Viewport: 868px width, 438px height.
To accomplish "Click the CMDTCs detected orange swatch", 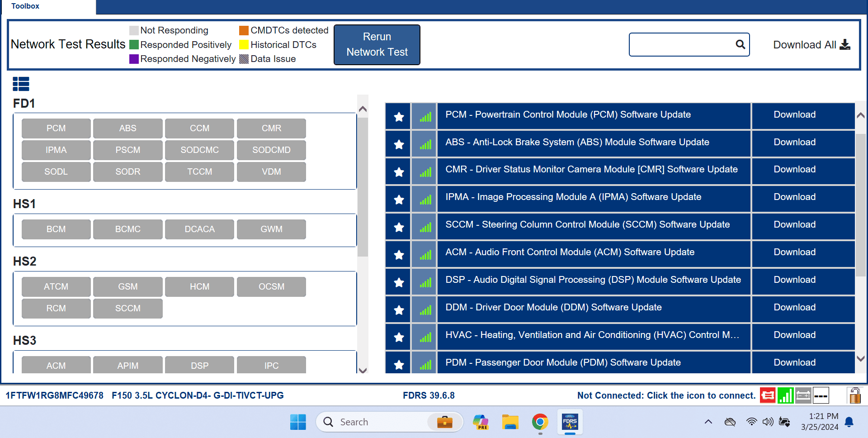I will [x=244, y=30].
